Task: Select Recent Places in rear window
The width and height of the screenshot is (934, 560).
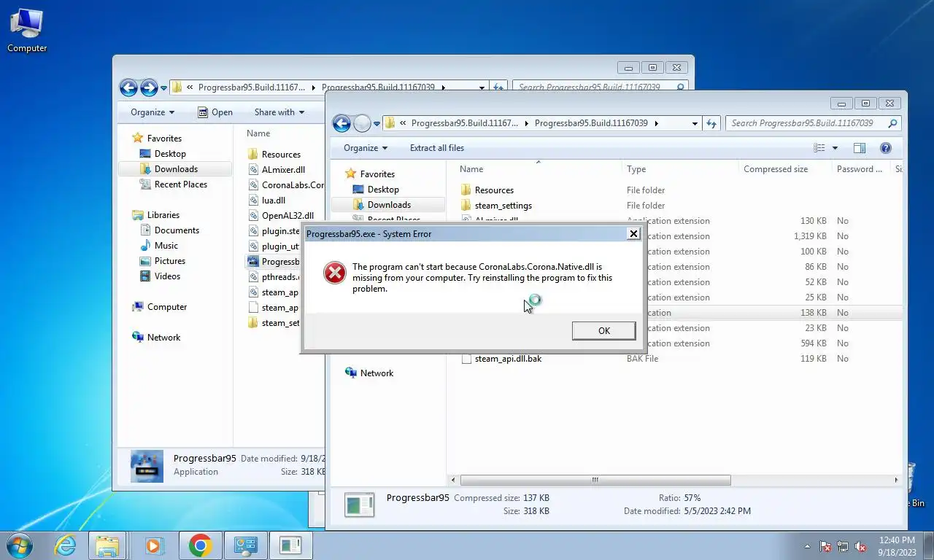Action: [x=180, y=184]
